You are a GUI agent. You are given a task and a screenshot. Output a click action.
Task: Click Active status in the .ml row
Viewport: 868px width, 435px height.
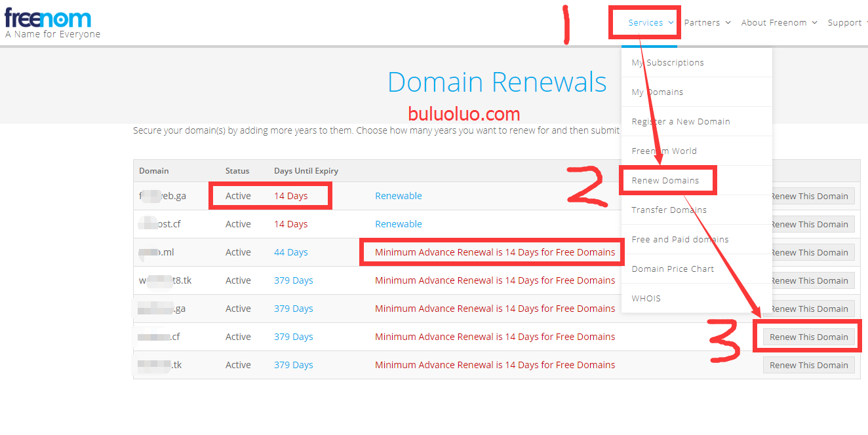coord(238,252)
